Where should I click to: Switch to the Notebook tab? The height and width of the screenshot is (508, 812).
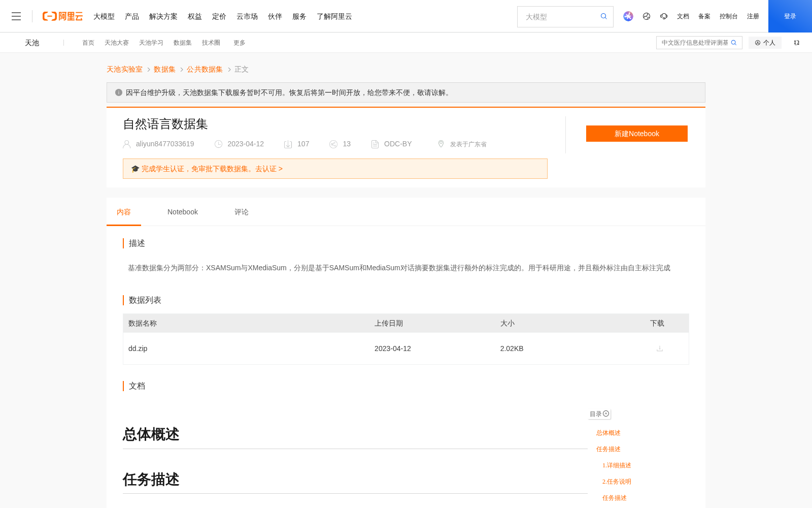(183, 212)
